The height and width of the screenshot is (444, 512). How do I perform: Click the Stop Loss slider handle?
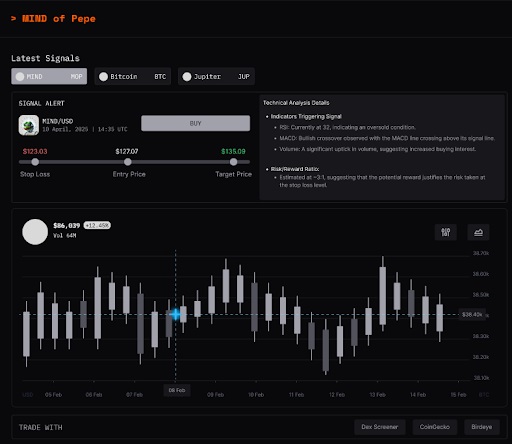35,162
